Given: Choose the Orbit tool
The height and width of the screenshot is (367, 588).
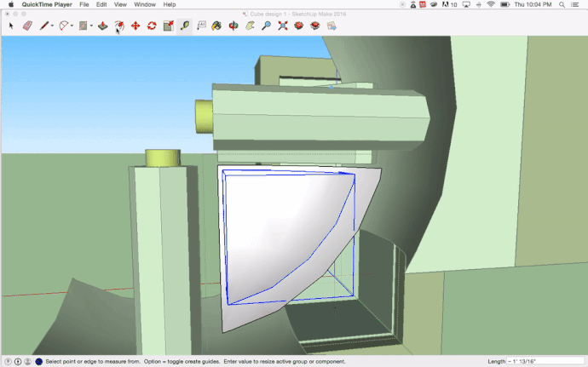Looking at the screenshot, I should 233,26.
